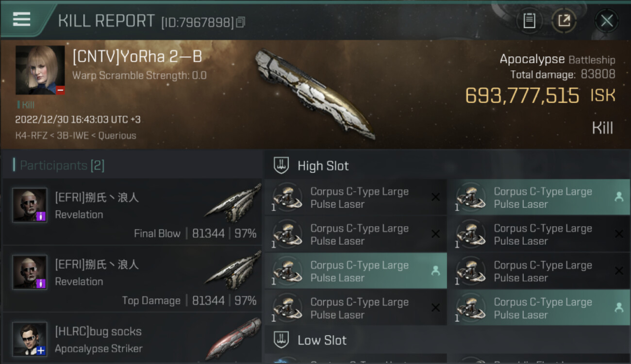Open the hamburger menu icon

click(x=21, y=19)
